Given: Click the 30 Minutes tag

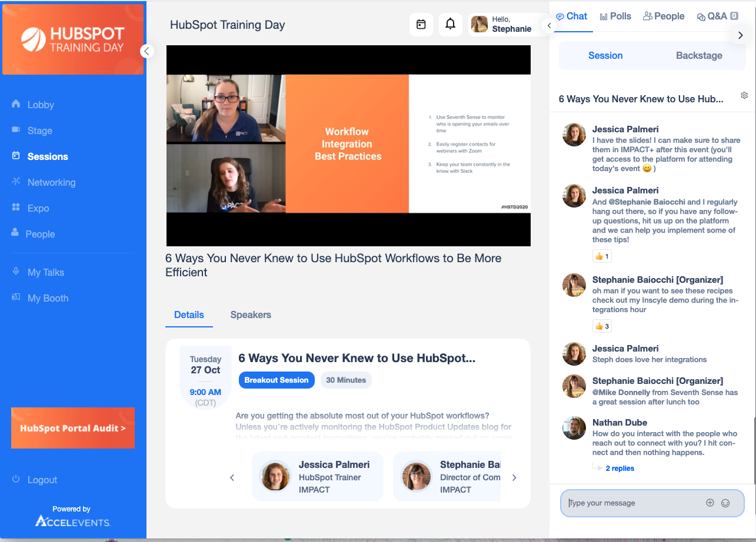Looking at the screenshot, I should (346, 380).
